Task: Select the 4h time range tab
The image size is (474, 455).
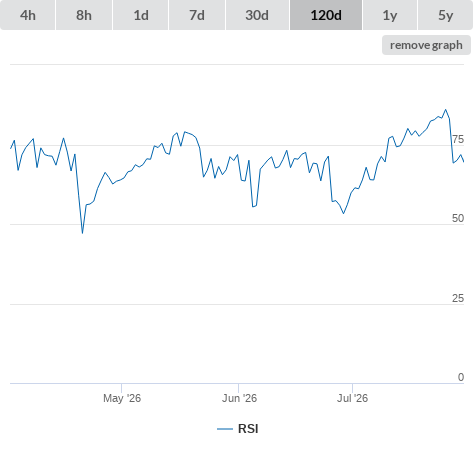Action: pyautogui.click(x=28, y=15)
